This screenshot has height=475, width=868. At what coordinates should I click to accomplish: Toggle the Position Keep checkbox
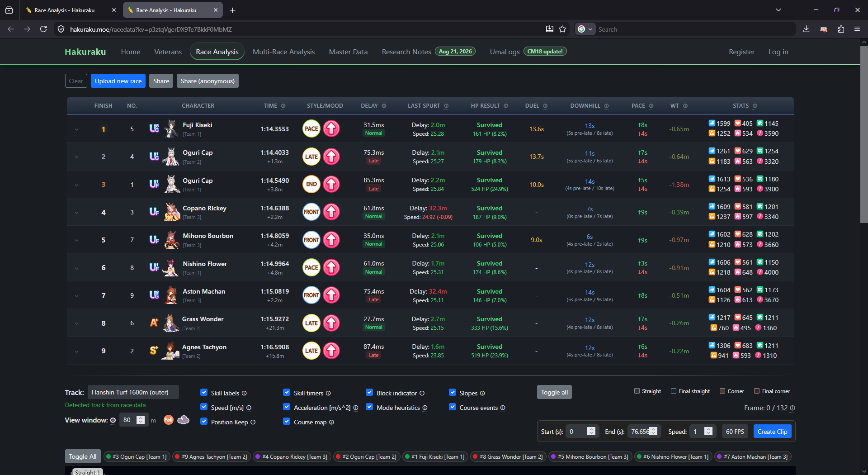click(x=204, y=422)
